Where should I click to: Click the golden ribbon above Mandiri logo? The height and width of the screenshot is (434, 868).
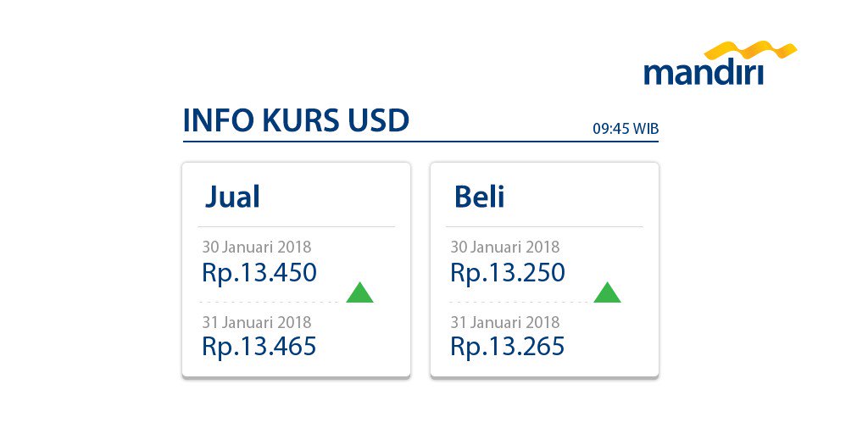750,51
